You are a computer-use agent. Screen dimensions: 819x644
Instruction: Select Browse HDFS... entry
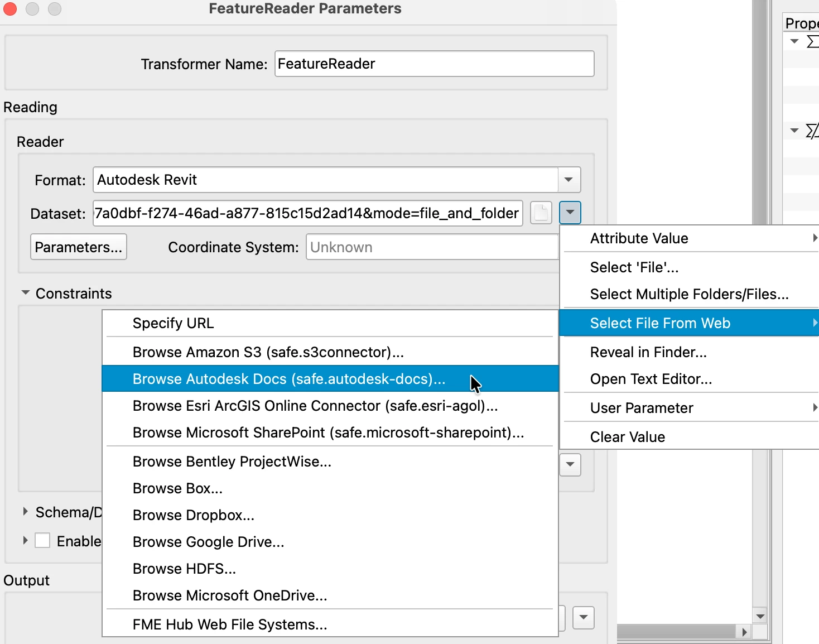click(x=330, y=569)
